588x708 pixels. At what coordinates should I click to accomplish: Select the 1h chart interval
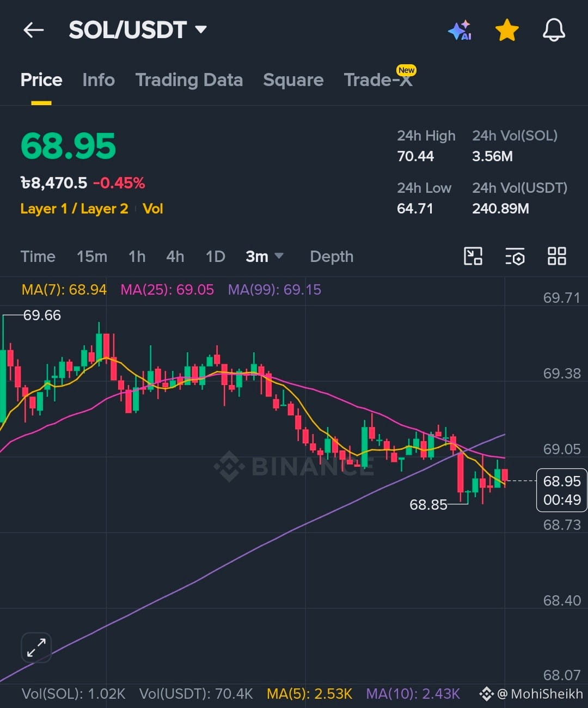click(137, 257)
